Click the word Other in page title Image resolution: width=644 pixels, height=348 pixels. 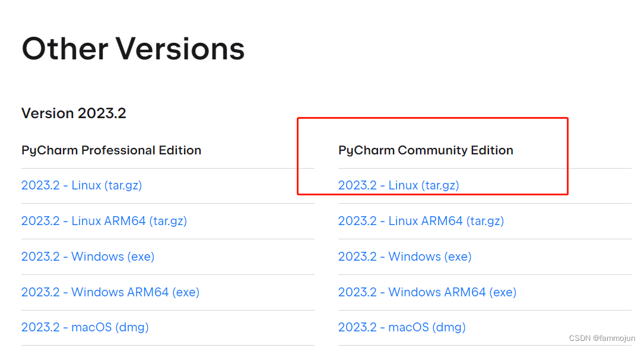tap(65, 49)
